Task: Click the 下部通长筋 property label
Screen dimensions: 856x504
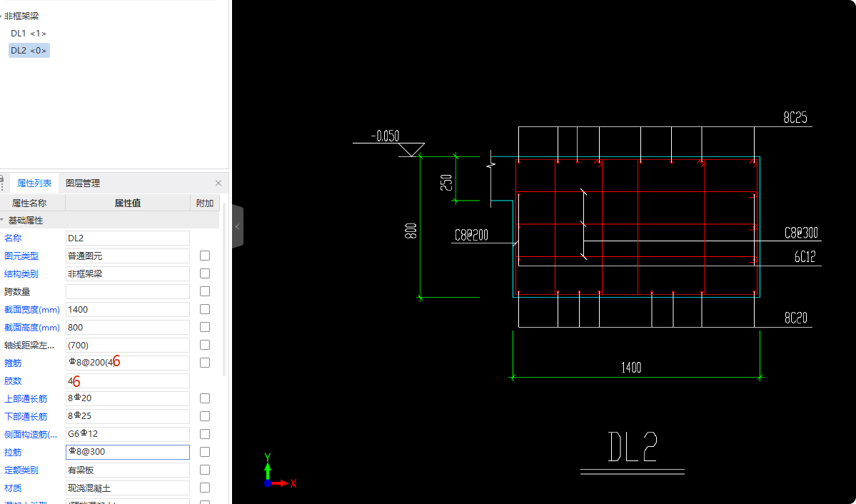Action: point(26,417)
